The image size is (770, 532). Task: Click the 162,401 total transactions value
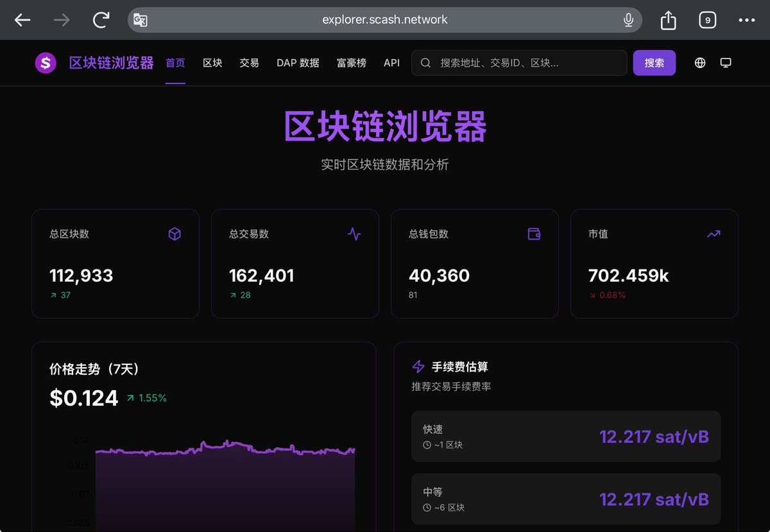[262, 276]
